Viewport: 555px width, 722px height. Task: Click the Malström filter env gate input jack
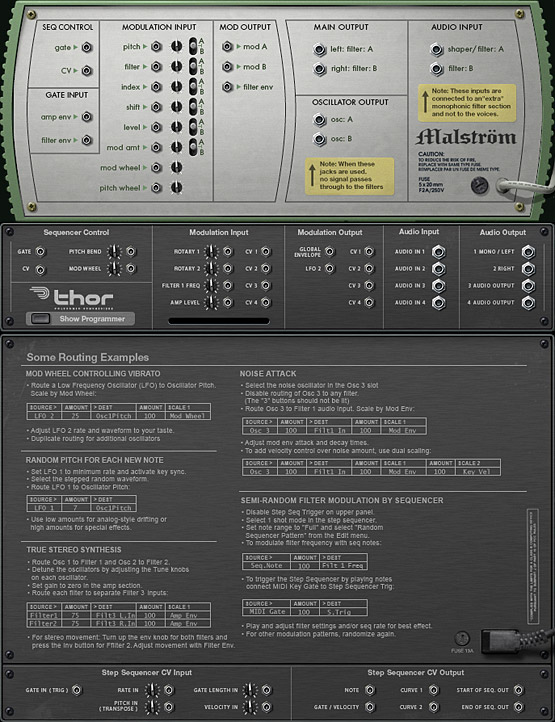click(x=87, y=140)
